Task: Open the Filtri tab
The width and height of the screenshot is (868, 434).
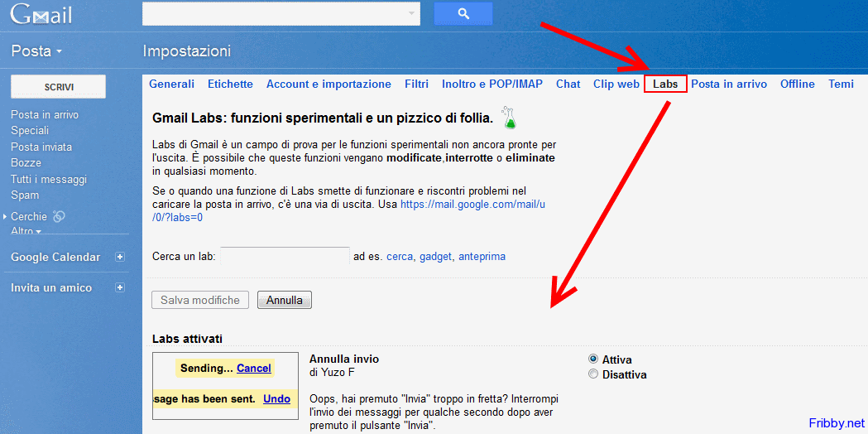Action: (416, 84)
